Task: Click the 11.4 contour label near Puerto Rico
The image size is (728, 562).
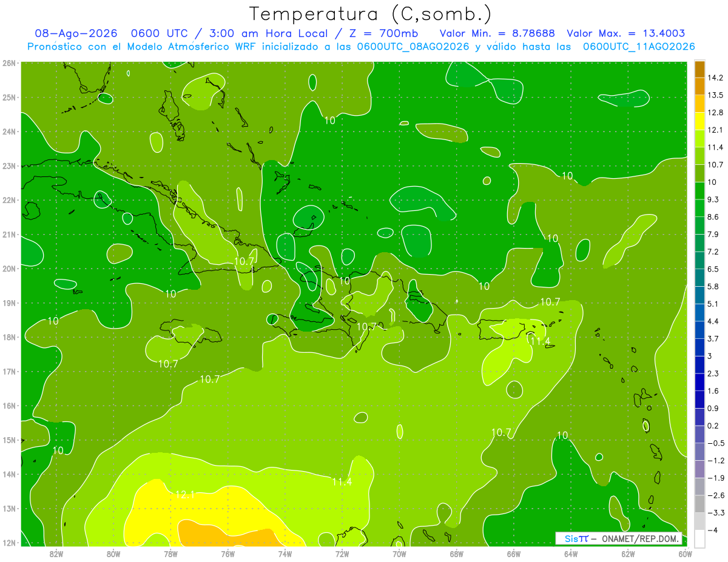Action: coord(540,342)
